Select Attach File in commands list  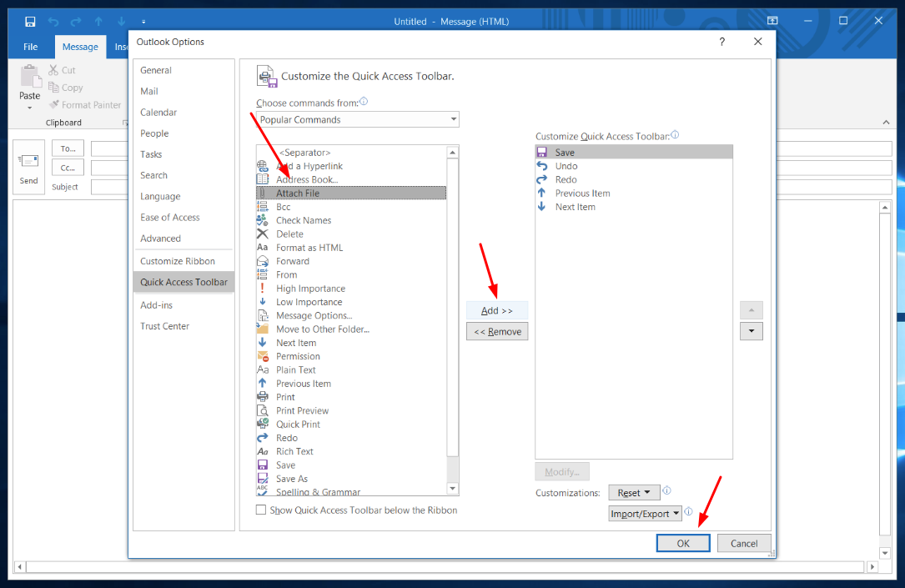coord(351,193)
